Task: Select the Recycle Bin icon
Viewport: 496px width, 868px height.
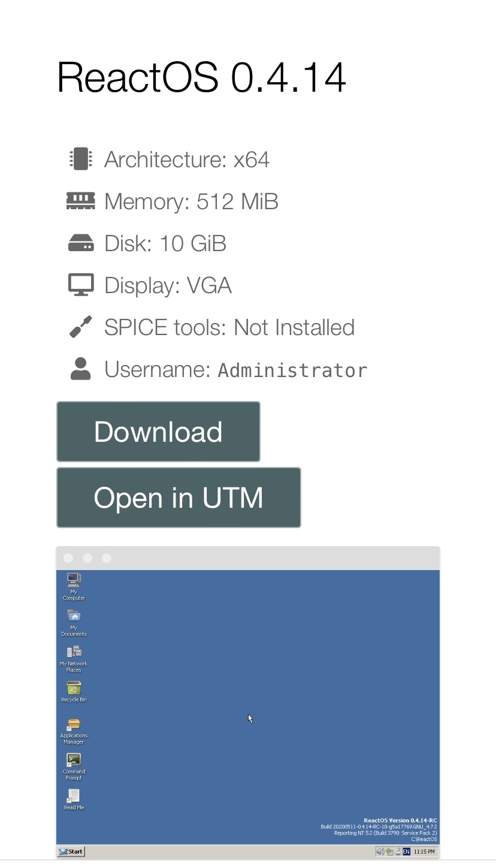Action: tap(74, 691)
